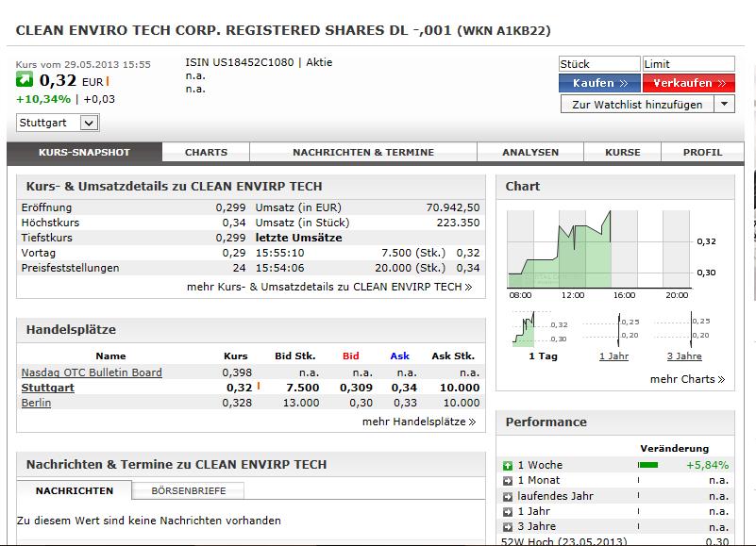Switch to the Charts tab

[206, 152]
